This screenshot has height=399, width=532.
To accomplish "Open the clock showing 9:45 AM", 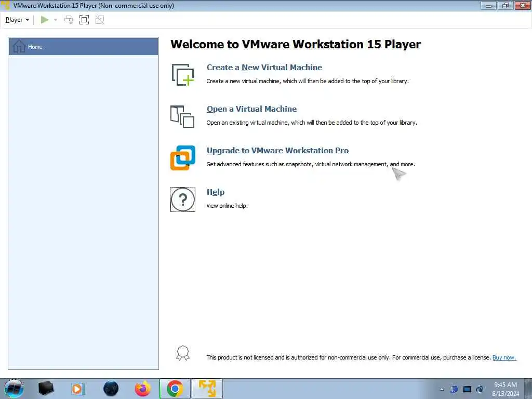I will [x=506, y=389].
